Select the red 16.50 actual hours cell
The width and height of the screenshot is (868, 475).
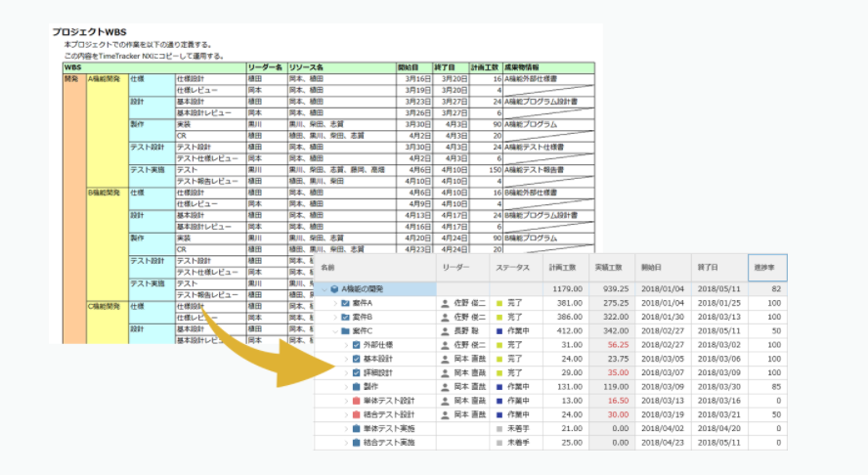click(x=612, y=401)
